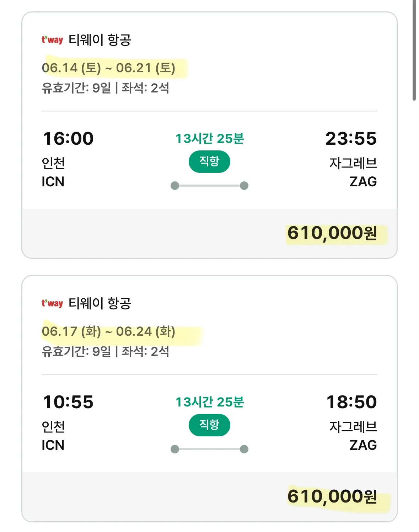The width and height of the screenshot is (419, 532).
Task: Tap the 직항 badge on the 10:55 flight
Action: pyautogui.click(x=209, y=425)
